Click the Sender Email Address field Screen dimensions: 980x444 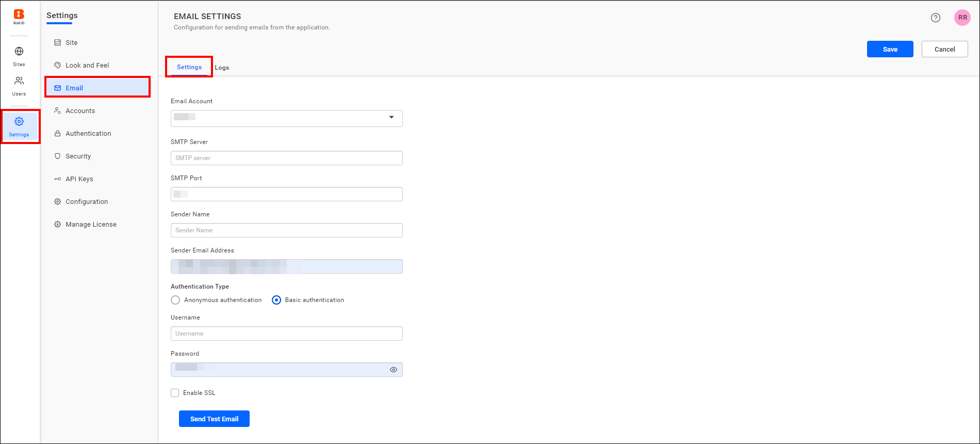pos(287,266)
